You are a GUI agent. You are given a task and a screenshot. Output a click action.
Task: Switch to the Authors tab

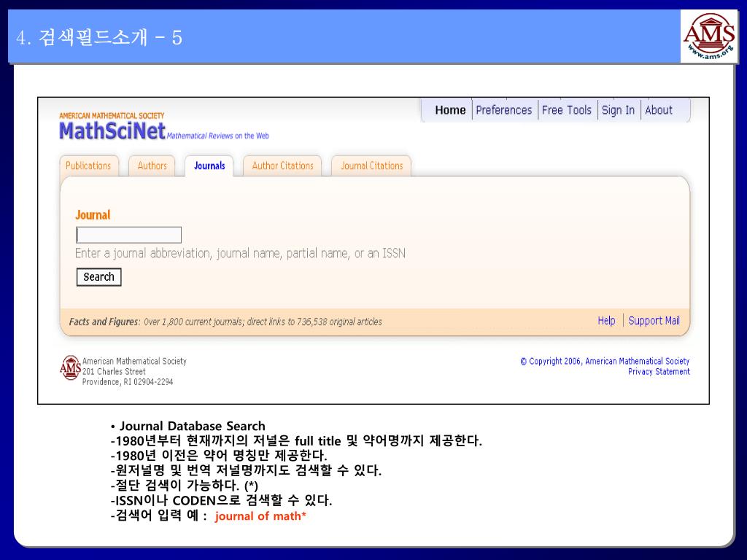(x=152, y=166)
